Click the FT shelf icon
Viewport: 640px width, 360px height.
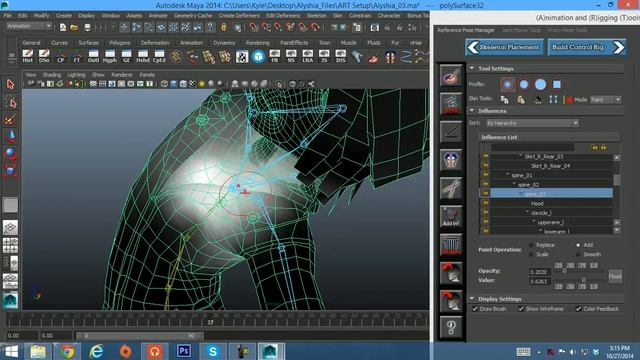click(77, 56)
